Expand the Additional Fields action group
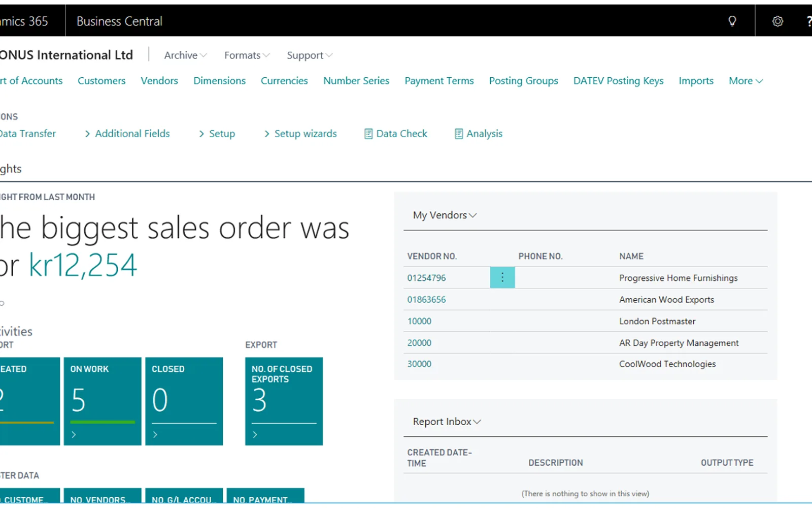Image resolution: width=812 pixels, height=508 pixels. tap(127, 134)
